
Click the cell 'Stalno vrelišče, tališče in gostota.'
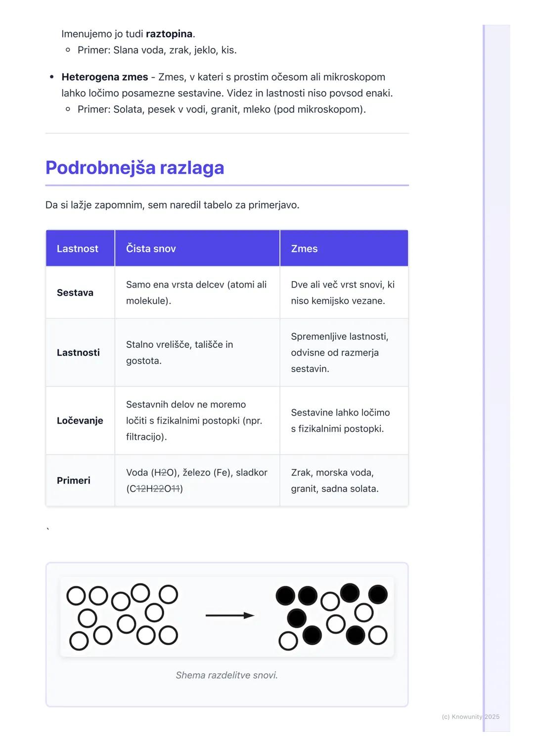[x=179, y=352]
